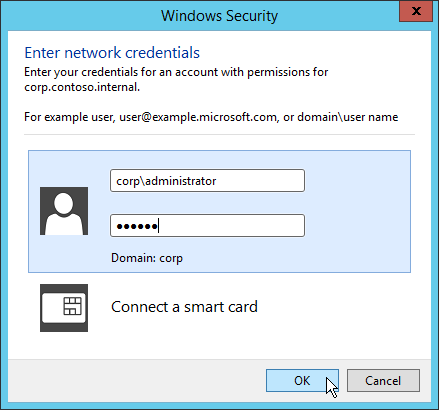Click the Windows Security title bar text
This screenshot has width=439, height=410.
click(219, 16)
